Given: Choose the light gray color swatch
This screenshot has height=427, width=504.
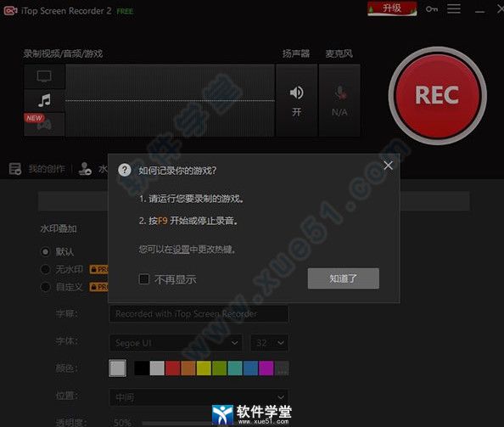Looking at the screenshot, I should [x=157, y=368].
